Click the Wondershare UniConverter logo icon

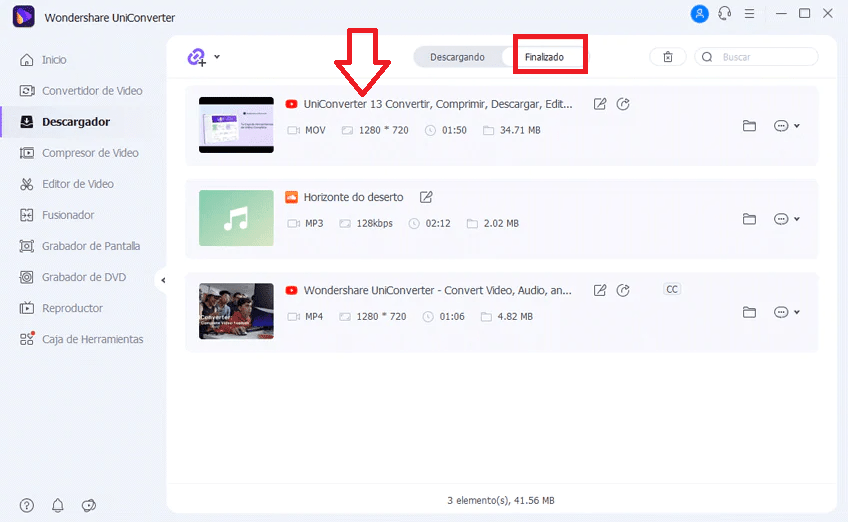23,17
